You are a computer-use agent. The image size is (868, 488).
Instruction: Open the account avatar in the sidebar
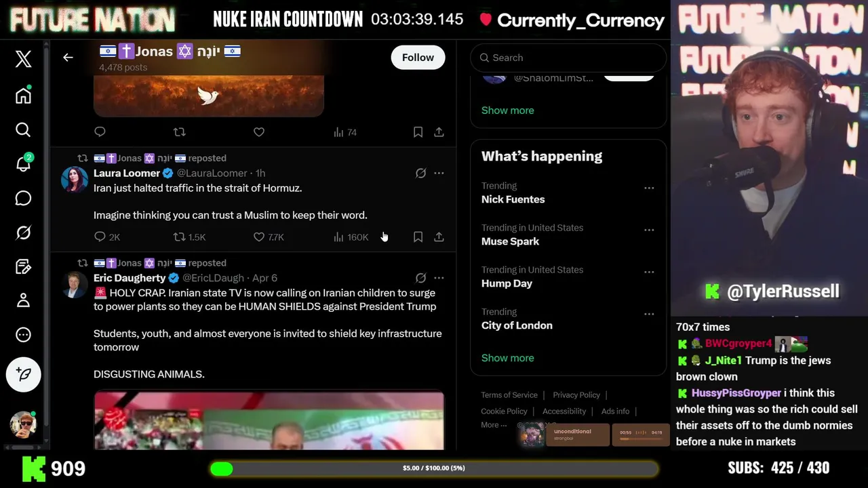point(23,424)
